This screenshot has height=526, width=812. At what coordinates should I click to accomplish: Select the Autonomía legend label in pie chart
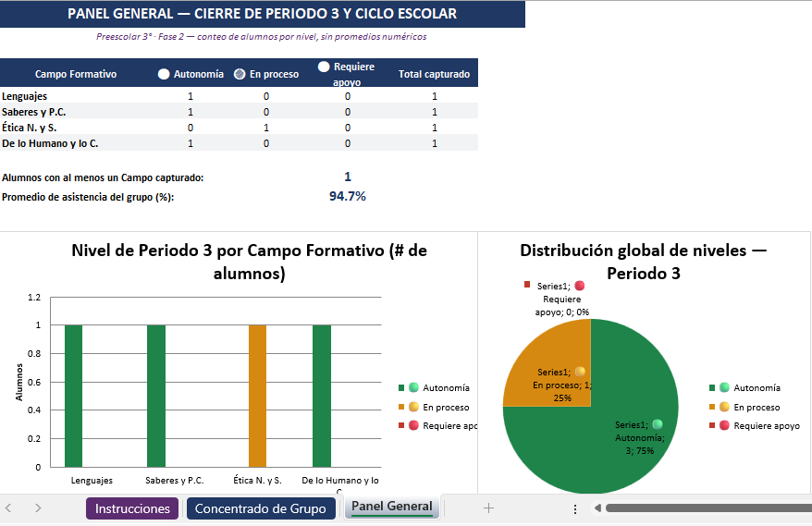pyautogui.click(x=757, y=387)
